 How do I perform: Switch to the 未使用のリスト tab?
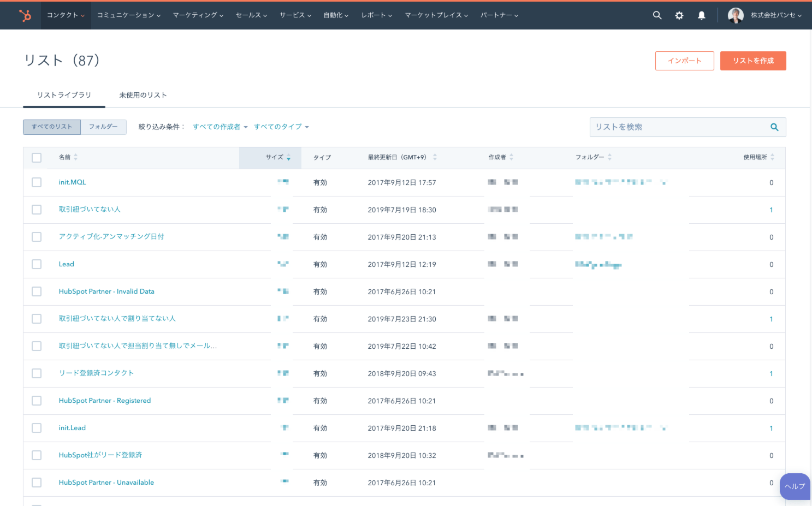(x=143, y=95)
